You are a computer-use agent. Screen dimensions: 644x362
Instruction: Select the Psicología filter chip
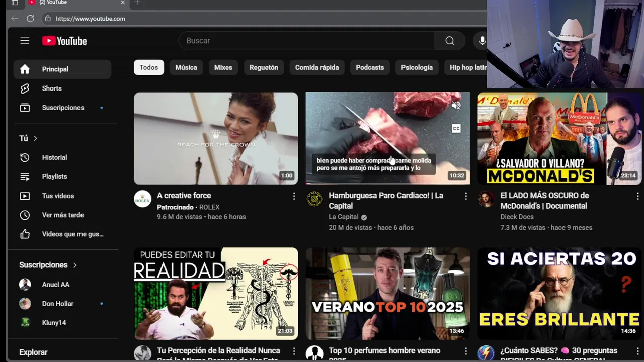coord(417,67)
